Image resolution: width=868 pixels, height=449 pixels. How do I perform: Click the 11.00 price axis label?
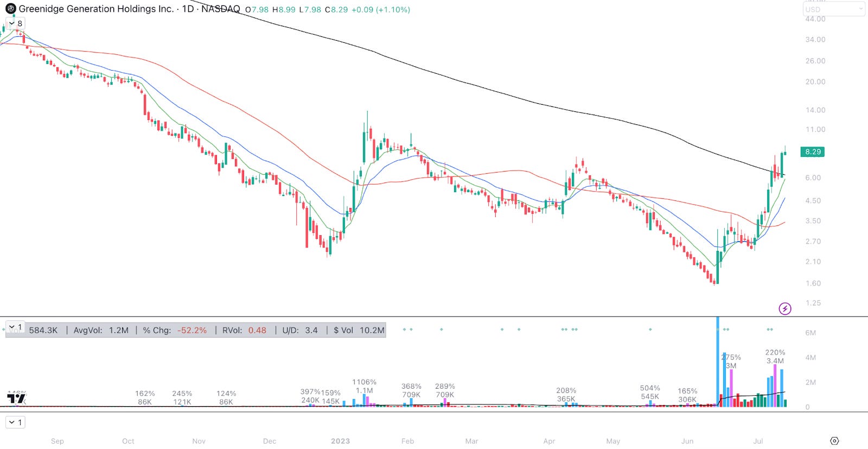[x=815, y=130]
